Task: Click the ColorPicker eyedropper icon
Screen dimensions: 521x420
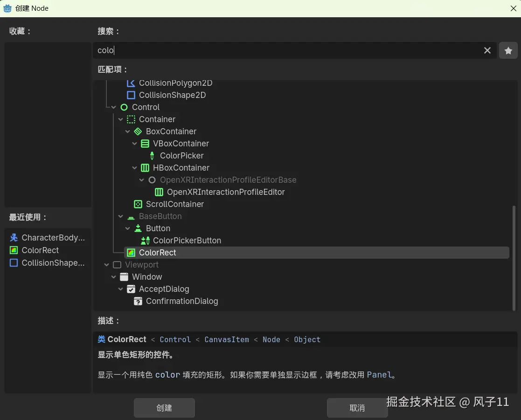Action: (152, 156)
